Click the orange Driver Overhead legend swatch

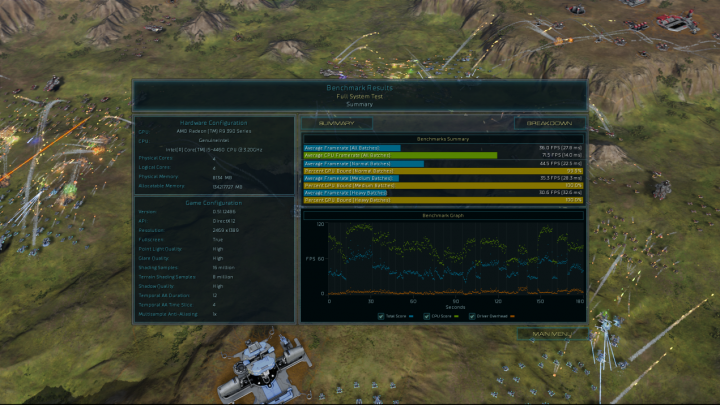coord(512,316)
